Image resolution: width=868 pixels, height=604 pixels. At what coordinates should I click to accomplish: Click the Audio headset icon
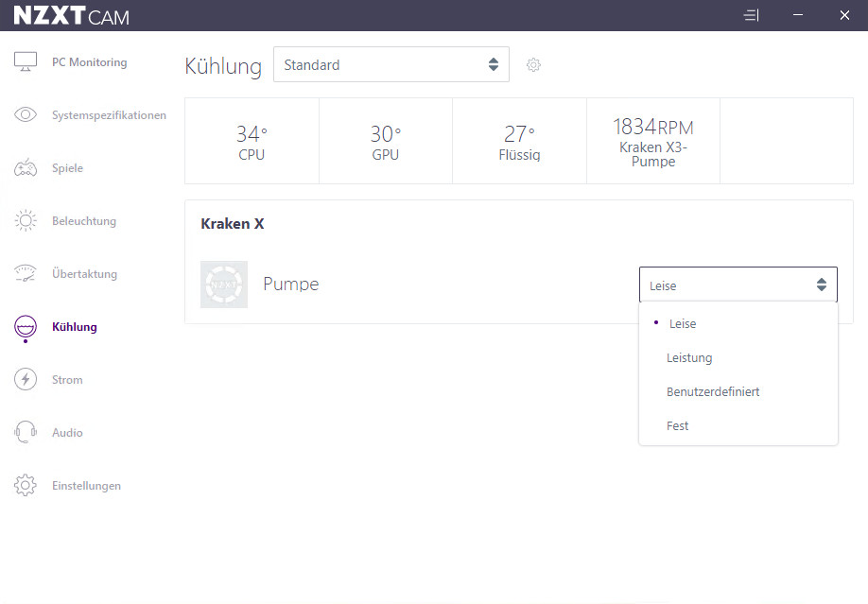[26, 432]
